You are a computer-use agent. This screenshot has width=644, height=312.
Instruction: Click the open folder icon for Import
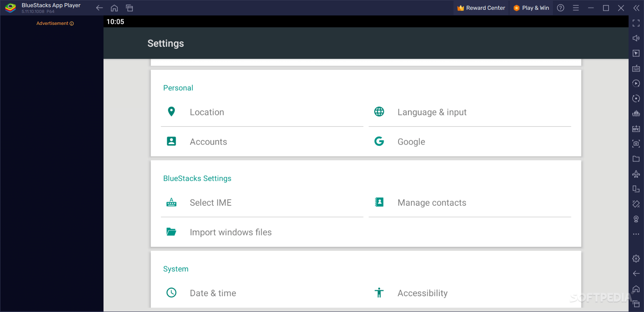[x=171, y=232]
